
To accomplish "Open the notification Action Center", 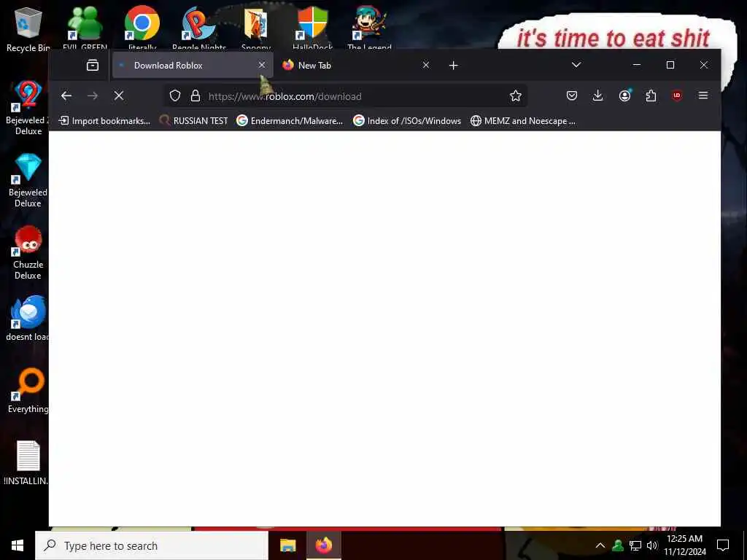I will (723, 545).
